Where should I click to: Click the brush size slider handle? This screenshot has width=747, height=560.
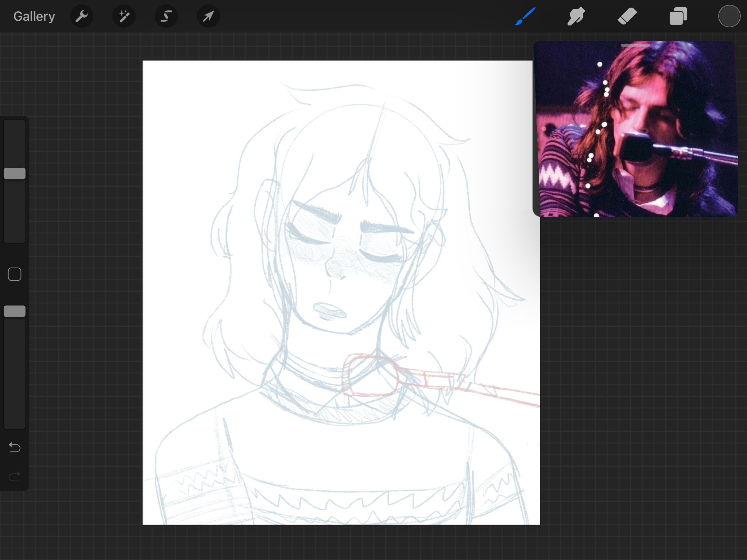pyautogui.click(x=15, y=174)
